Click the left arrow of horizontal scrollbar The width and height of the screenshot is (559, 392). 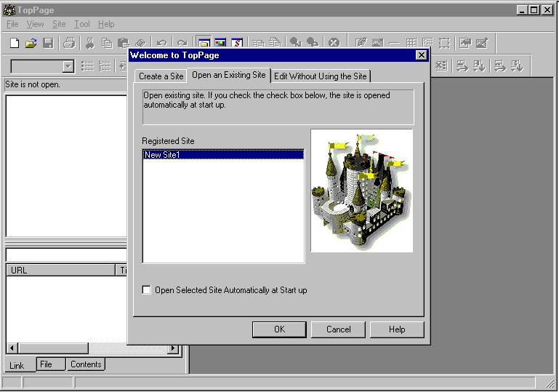click(12, 348)
